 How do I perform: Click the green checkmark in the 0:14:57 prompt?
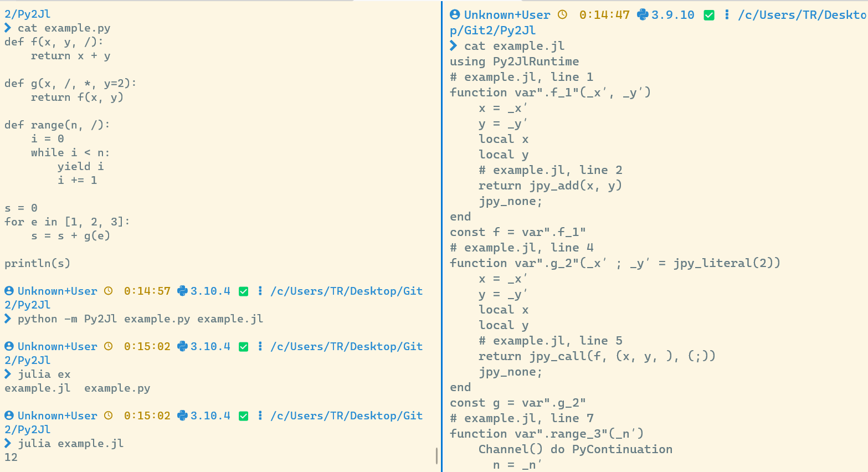[x=243, y=291]
